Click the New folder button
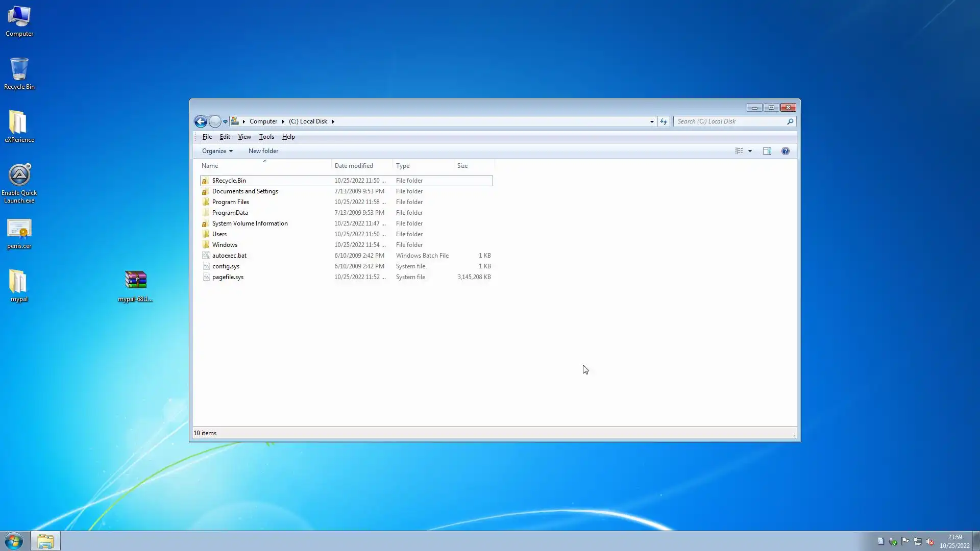The width and height of the screenshot is (980, 551). 263,151
